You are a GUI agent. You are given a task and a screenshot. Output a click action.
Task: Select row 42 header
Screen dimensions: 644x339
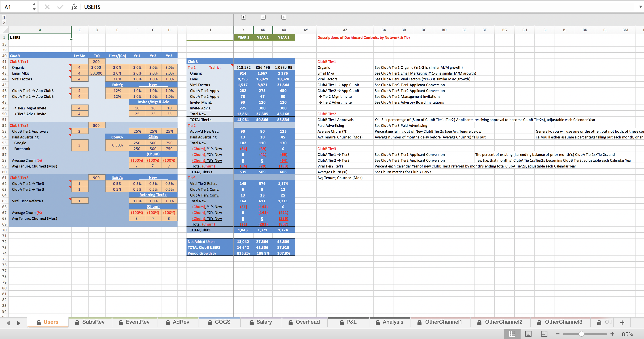click(4, 67)
